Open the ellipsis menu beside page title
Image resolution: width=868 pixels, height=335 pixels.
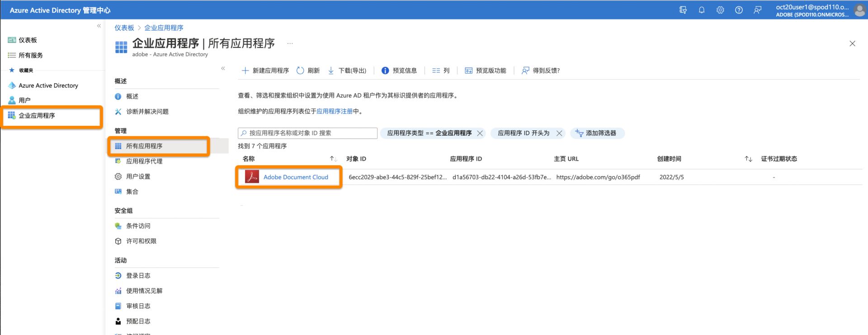pyautogui.click(x=290, y=43)
